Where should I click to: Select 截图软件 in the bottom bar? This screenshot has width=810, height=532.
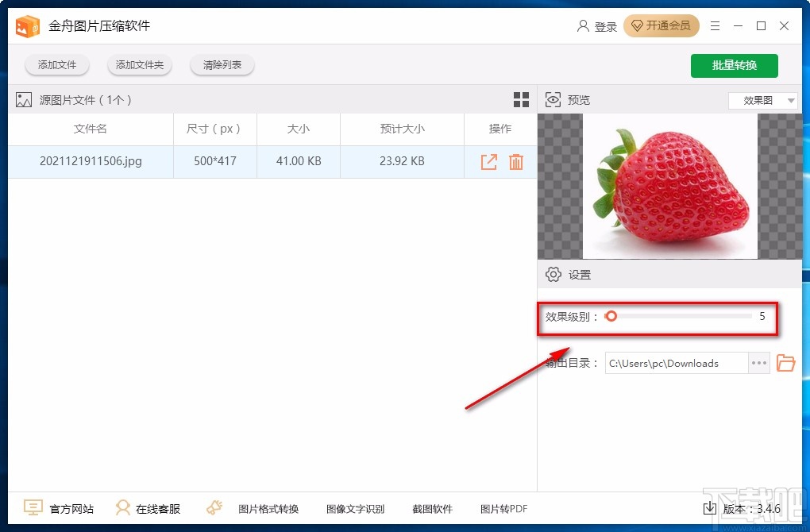pyautogui.click(x=432, y=508)
